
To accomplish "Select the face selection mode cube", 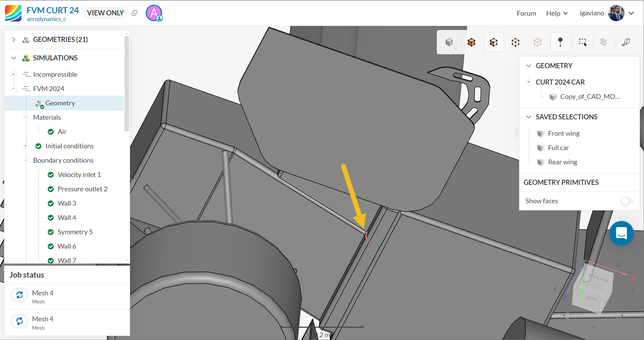I will click(x=493, y=42).
